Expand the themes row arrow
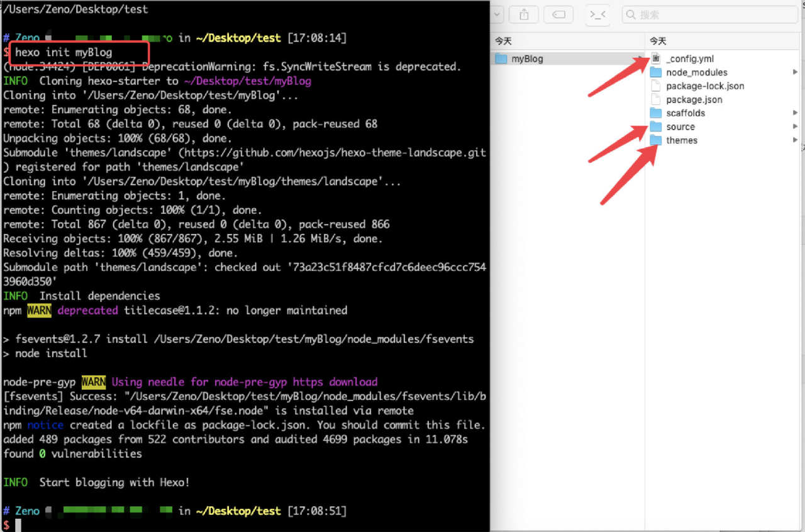Viewport: 805px width, 532px height. (x=796, y=140)
